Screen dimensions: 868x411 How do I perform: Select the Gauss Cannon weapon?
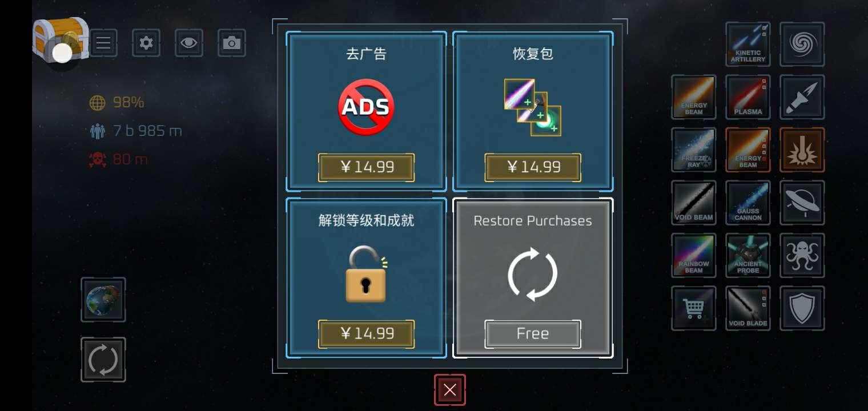(748, 203)
